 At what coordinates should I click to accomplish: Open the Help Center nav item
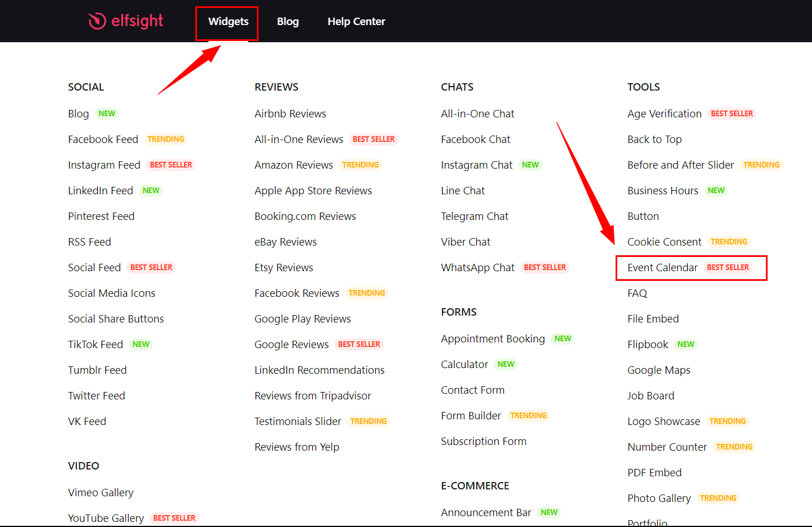tap(356, 22)
